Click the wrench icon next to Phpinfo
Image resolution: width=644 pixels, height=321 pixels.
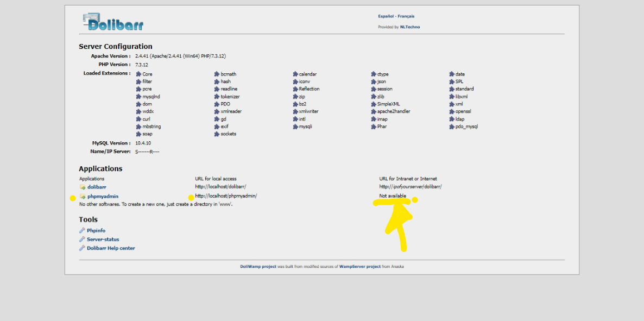click(x=82, y=230)
